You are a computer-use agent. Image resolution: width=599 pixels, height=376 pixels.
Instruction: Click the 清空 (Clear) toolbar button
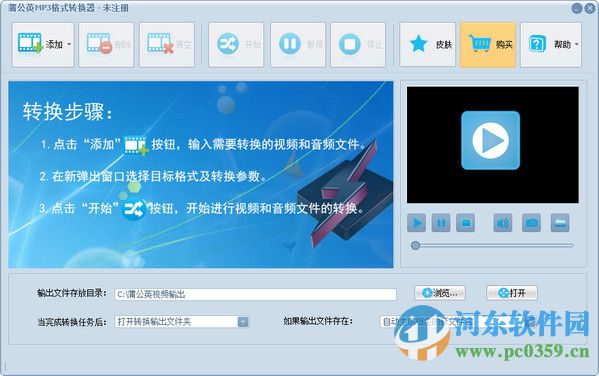[x=167, y=45]
